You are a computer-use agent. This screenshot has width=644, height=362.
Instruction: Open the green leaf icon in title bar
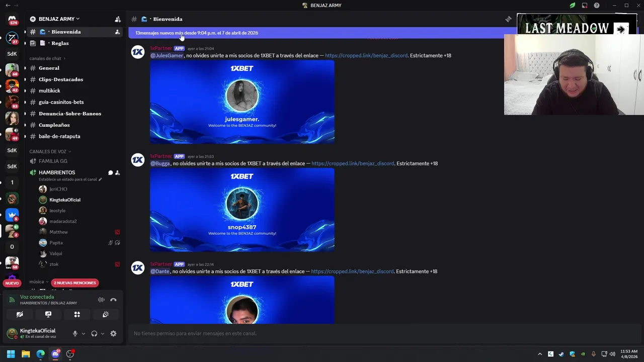coord(573,6)
